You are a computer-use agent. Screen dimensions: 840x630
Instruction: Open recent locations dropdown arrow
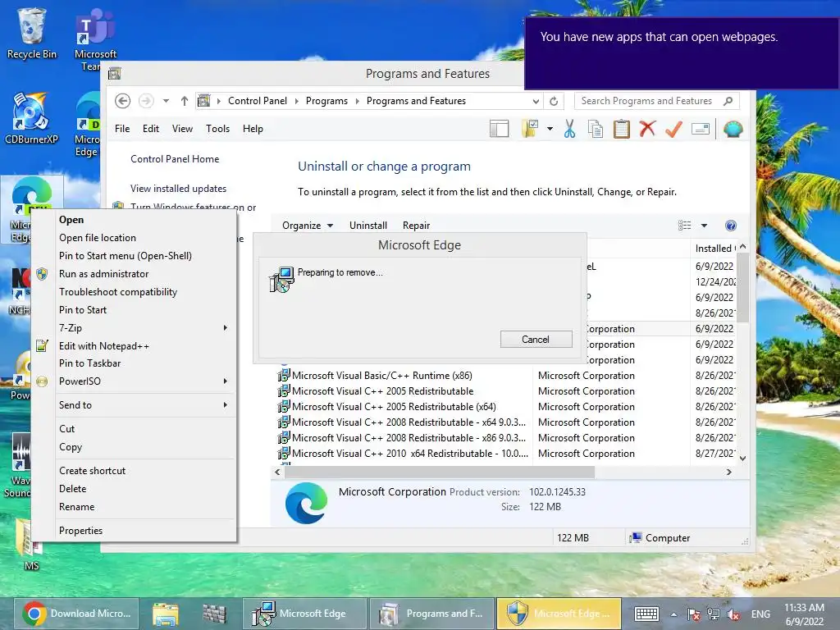click(x=166, y=101)
